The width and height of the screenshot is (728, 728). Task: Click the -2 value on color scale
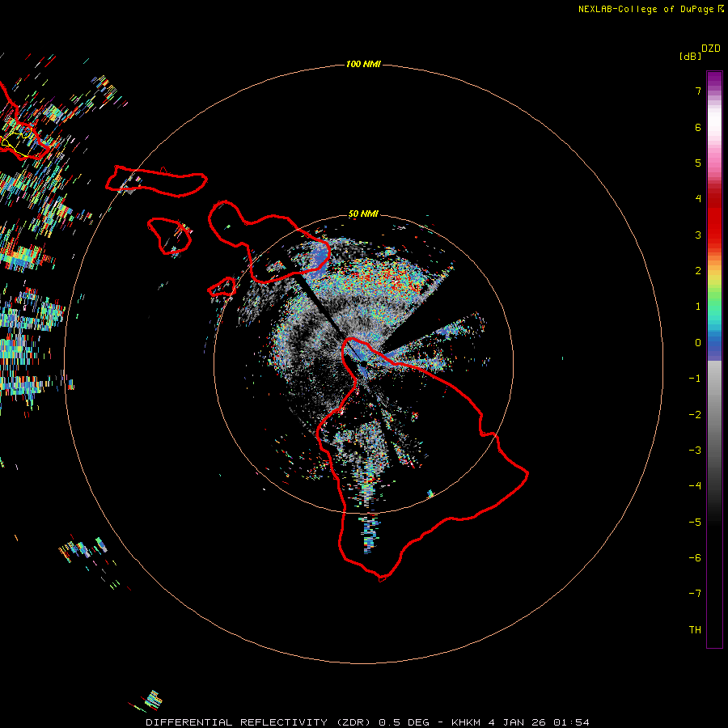click(695, 415)
